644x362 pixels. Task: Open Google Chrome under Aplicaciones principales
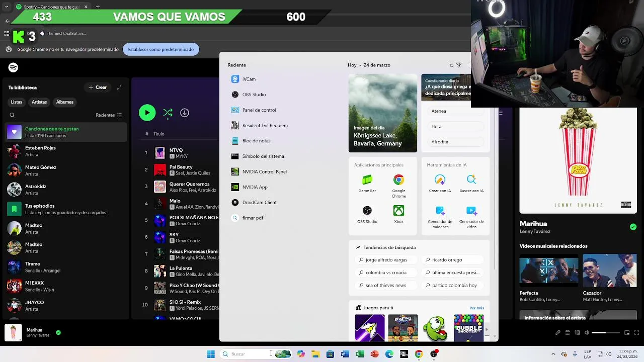398,186
